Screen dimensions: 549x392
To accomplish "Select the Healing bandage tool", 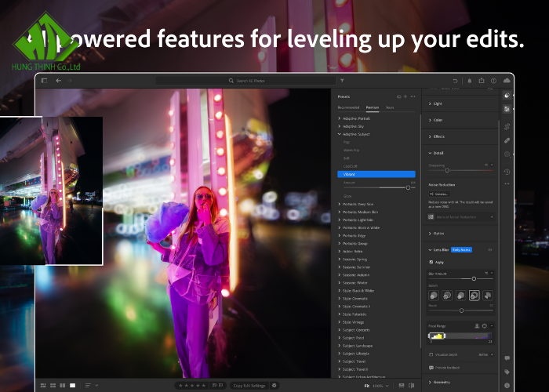I will click(x=507, y=140).
